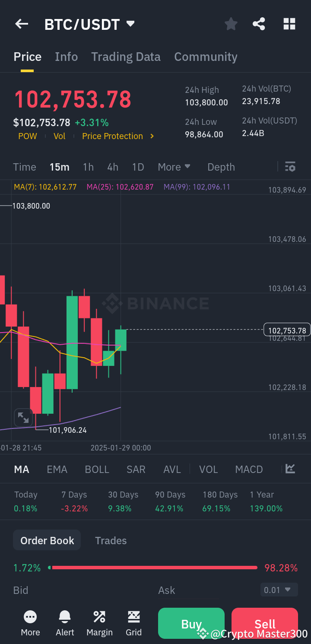Tap the 24h Vol(USDT) value 2.44B
The image size is (311, 644).
coord(253,133)
